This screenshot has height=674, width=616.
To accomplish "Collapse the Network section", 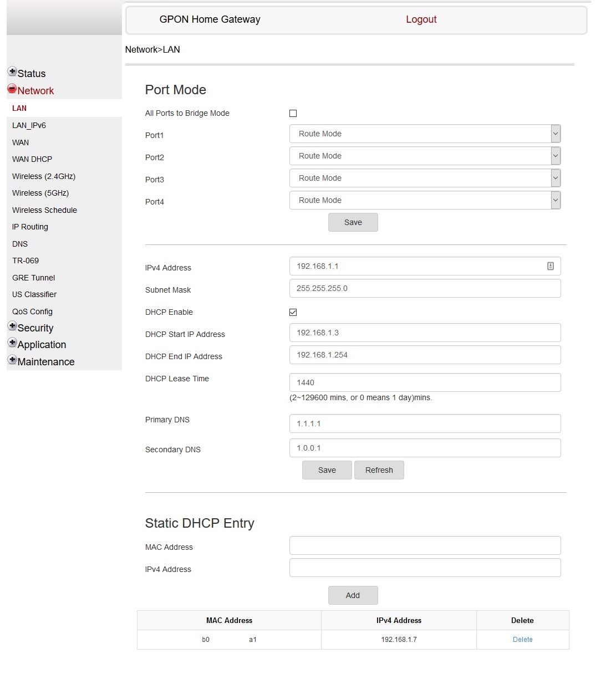I will (12, 88).
